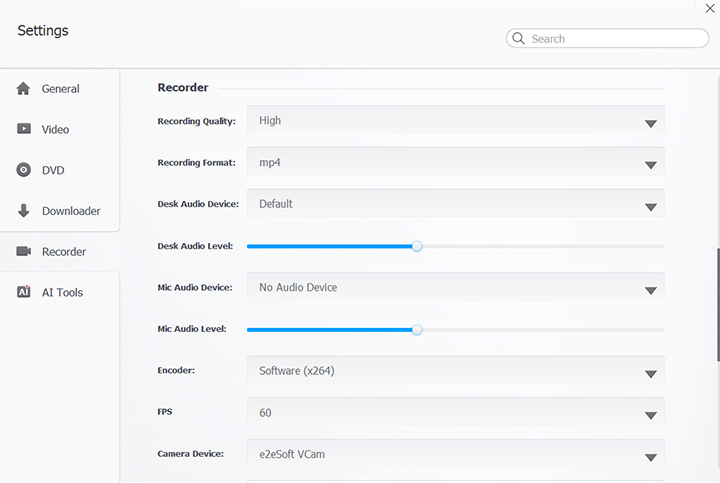Open Recording Format dropdown showing mp4

click(x=456, y=161)
